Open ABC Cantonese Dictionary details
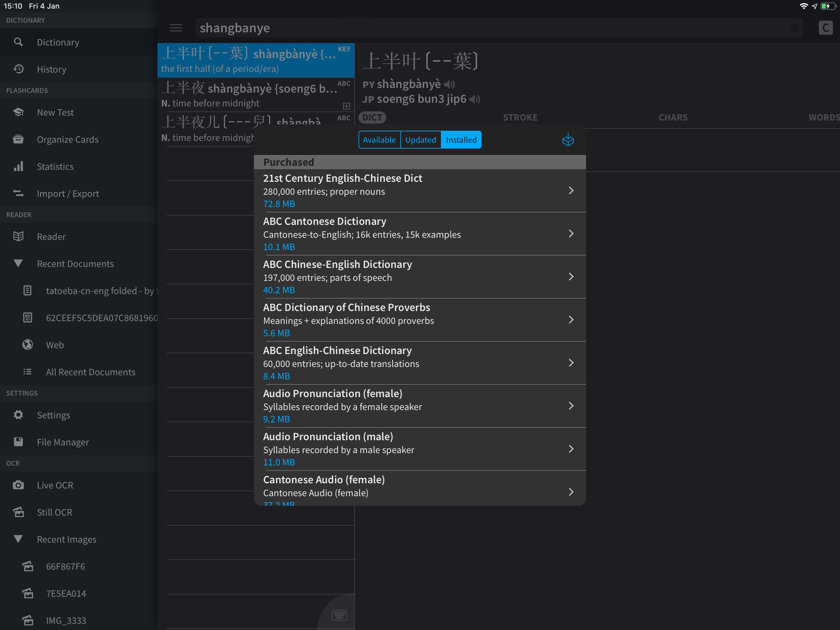Image resolution: width=840 pixels, height=630 pixels. point(420,234)
